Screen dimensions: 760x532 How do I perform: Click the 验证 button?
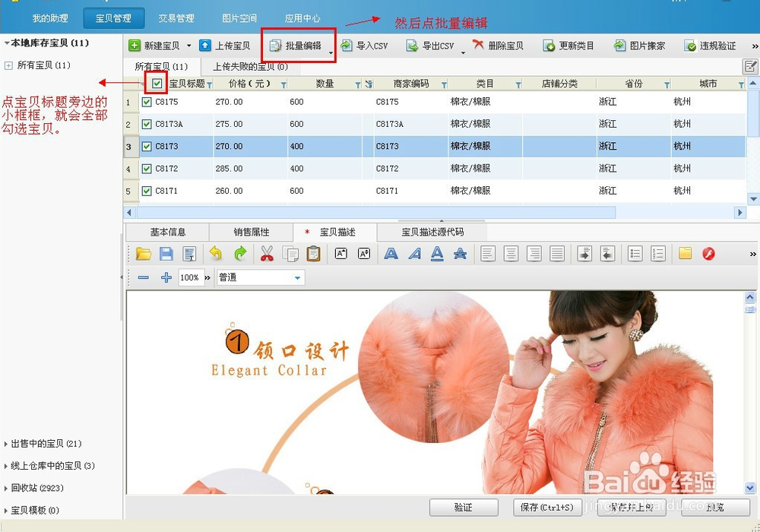pos(464,507)
